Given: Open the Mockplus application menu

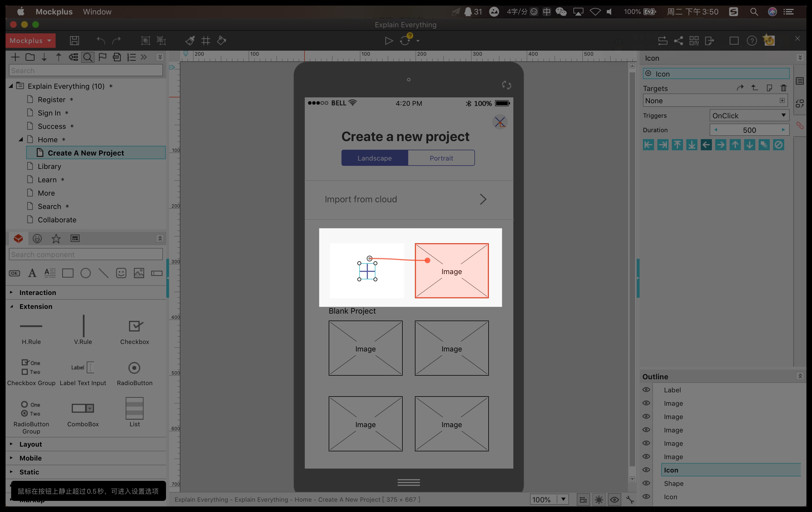Looking at the screenshot, I should (54, 12).
